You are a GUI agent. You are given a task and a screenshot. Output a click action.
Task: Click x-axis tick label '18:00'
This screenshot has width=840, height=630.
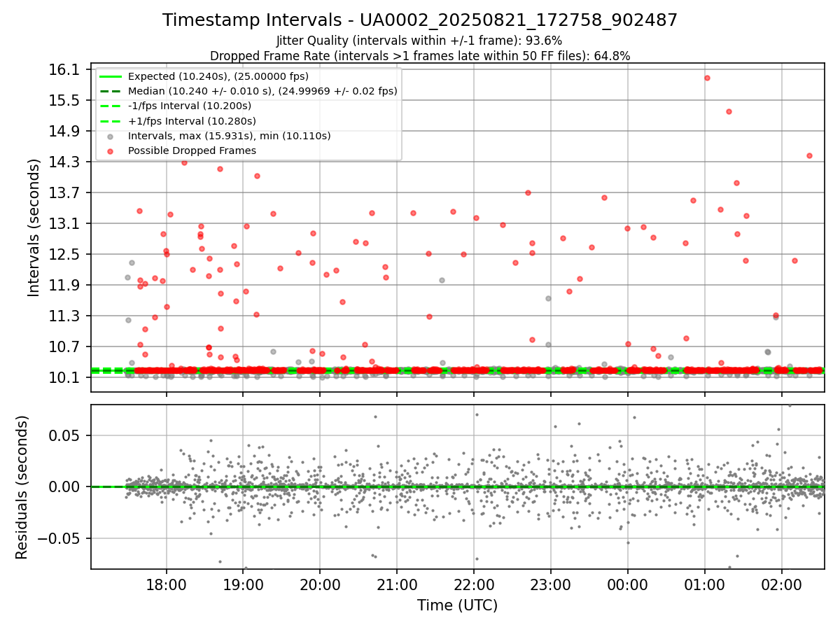pyautogui.click(x=166, y=584)
